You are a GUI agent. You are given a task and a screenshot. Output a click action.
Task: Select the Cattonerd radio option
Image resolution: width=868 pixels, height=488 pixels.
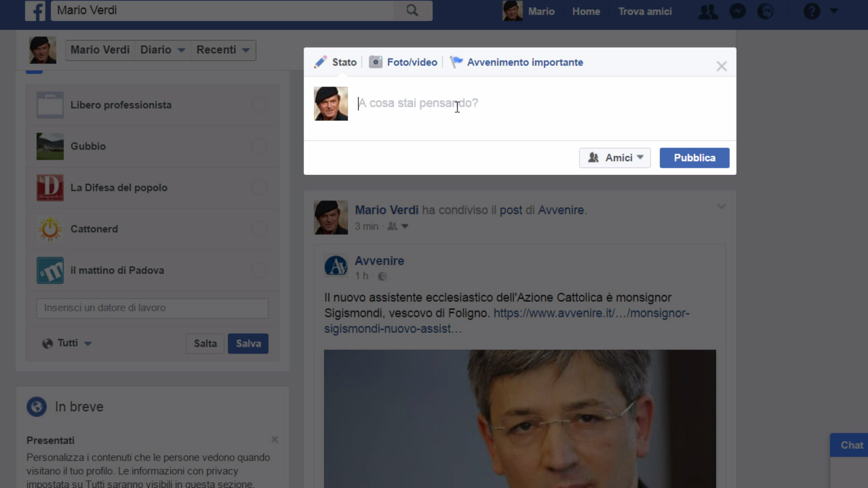[259, 229]
